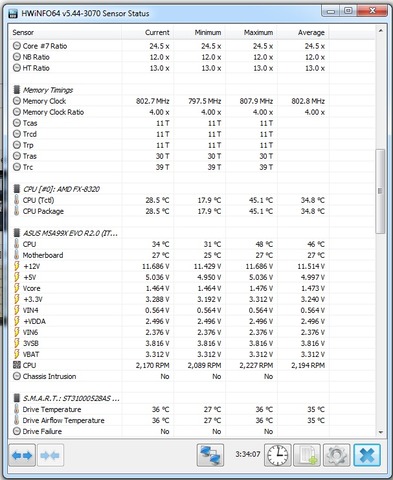Click the CPU fan RPM icon
This screenshot has height=480, width=393.
[x=17, y=365]
